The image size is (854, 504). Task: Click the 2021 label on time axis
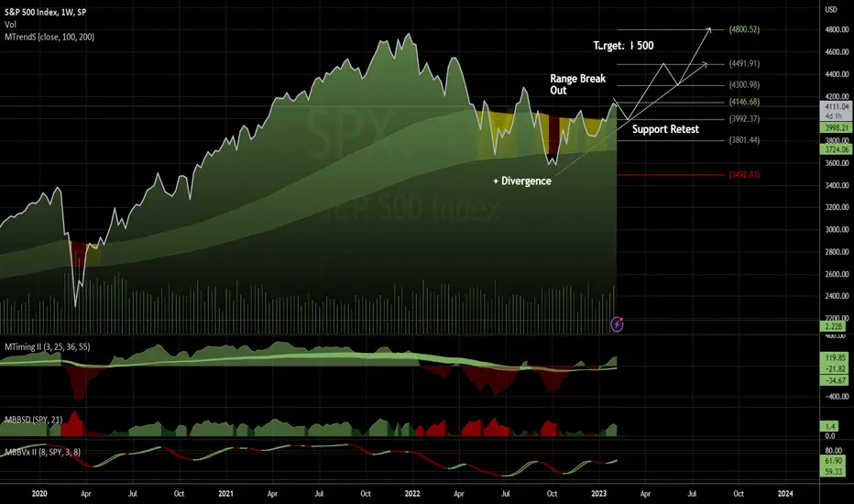click(x=225, y=494)
